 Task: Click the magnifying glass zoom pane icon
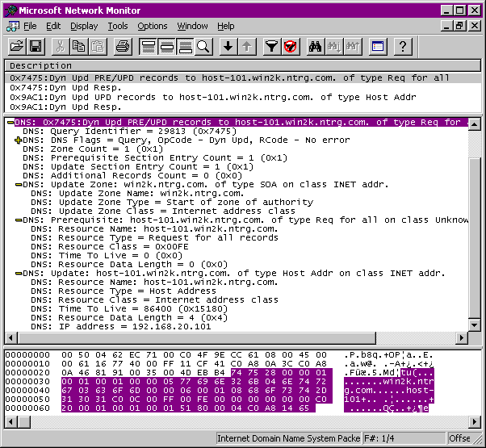coord(203,47)
